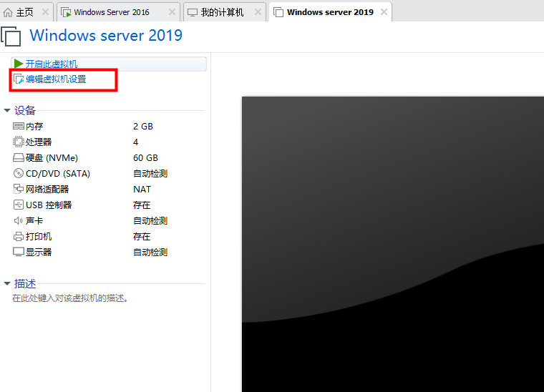The width and height of the screenshot is (544, 392).
Task: Close the Windows server 2019 tab
Action: coord(384,12)
